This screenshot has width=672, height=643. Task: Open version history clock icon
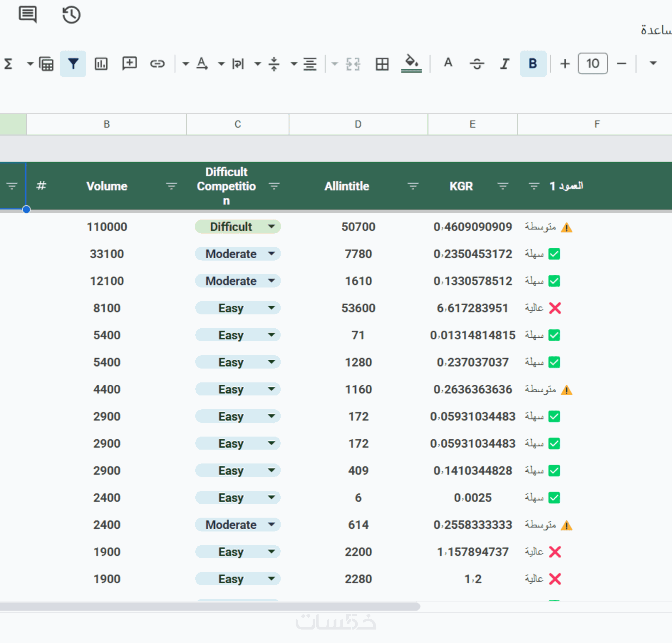[71, 15]
